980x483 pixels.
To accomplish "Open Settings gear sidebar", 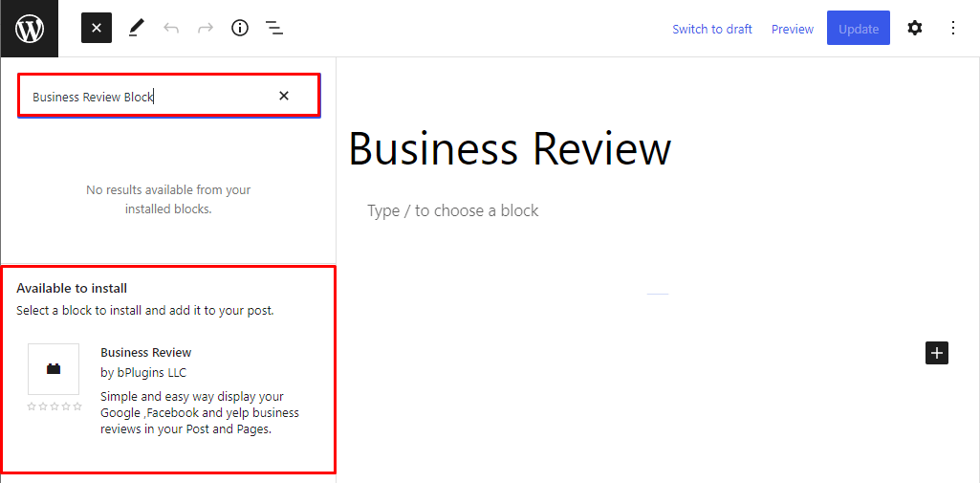I will (x=914, y=28).
